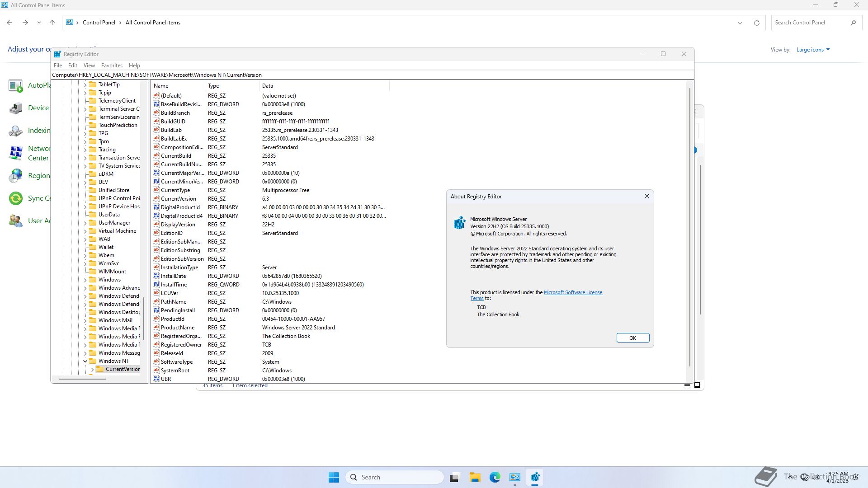The height and width of the screenshot is (488, 868).
Task: Open File Explorer from the taskbar
Action: (475, 477)
